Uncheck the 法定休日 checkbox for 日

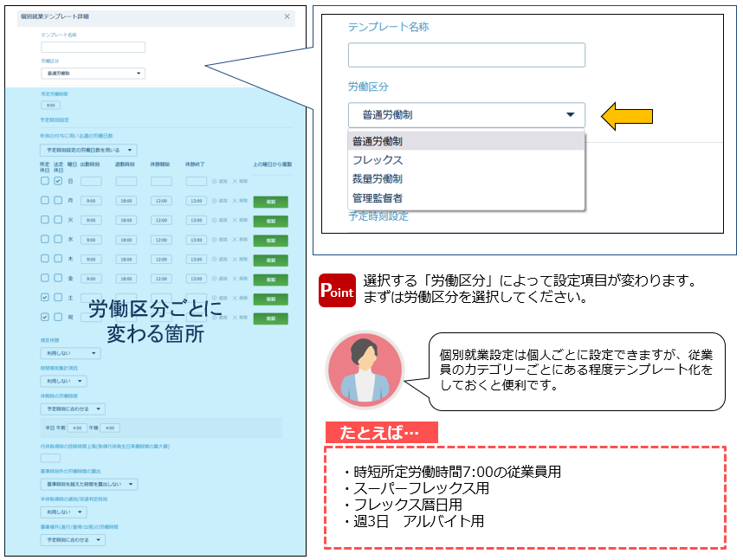[58, 181]
